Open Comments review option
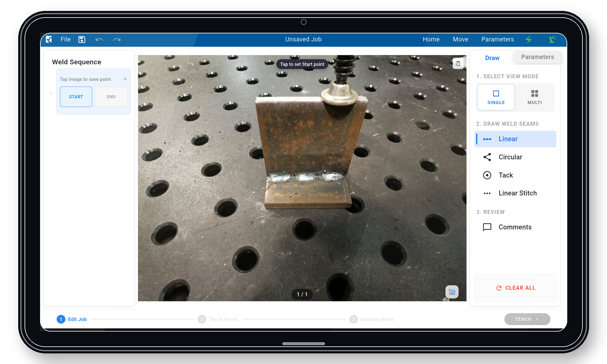Viewport: 607px width, 364px height. coord(515,227)
